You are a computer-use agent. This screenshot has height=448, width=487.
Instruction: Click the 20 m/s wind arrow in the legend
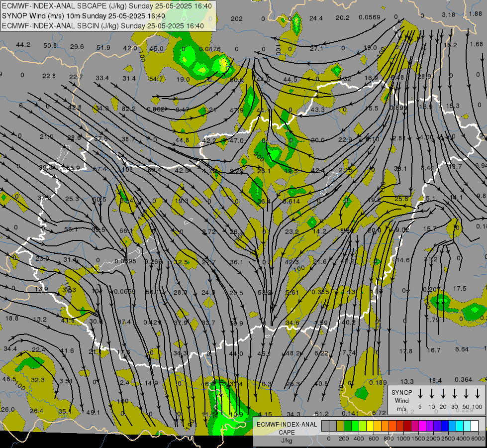[443, 393]
